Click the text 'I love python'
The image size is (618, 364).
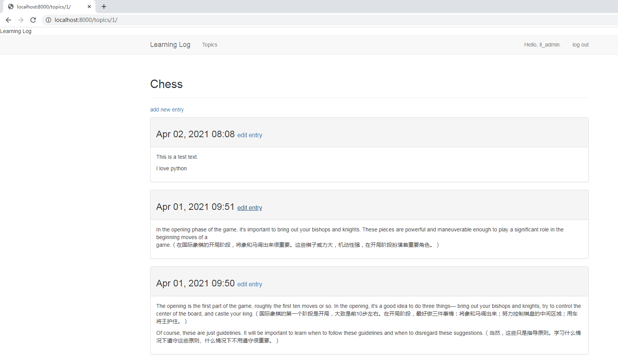pyautogui.click(x=171, y=168)
